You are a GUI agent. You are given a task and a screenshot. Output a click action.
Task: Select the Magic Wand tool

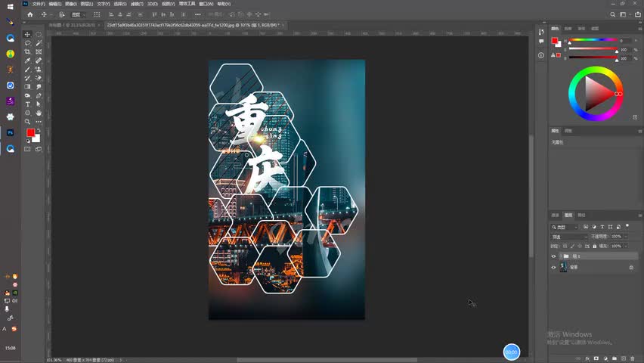pos(39,43)
